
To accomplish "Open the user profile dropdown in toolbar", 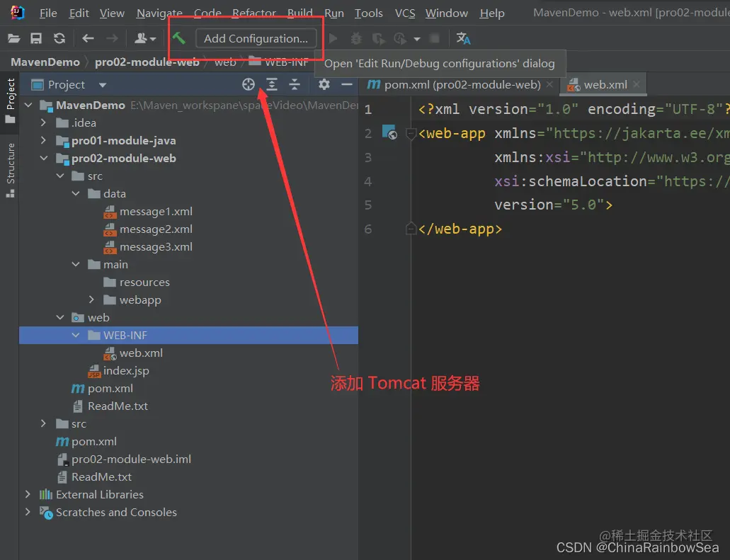I will (145, 38).
